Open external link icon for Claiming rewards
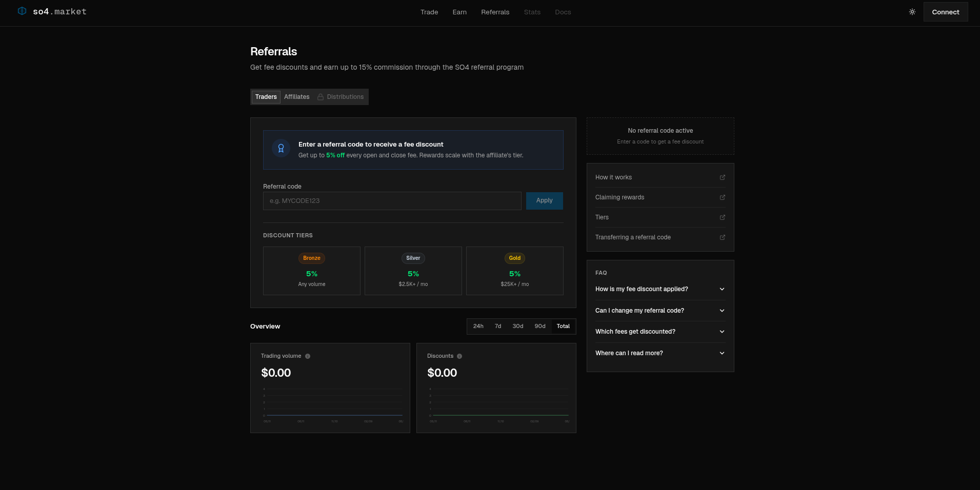This screenshot has width=980, height=490. pyautogui.click(x=723, y=197)
